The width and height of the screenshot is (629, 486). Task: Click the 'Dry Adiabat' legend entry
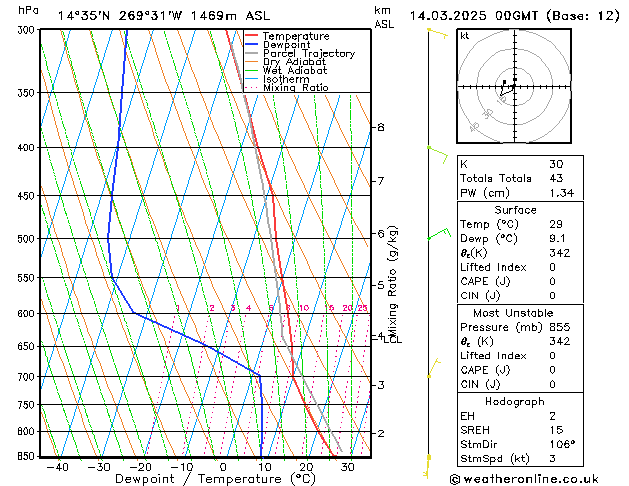point(294,62)
